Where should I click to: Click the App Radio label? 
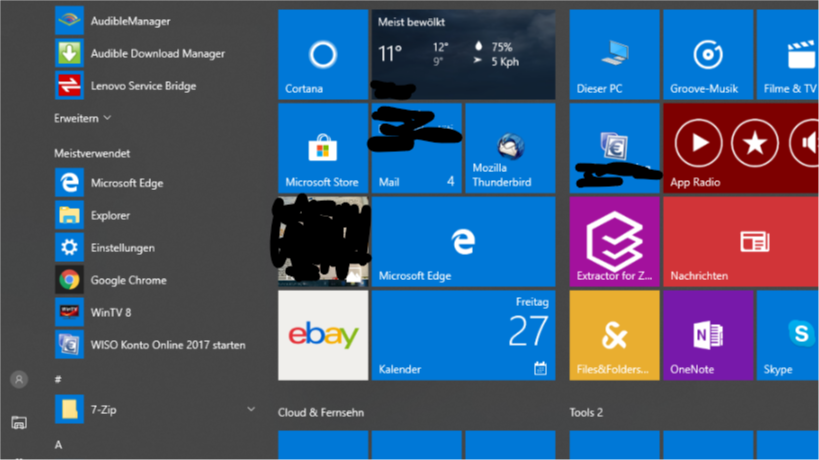[695, 182]
